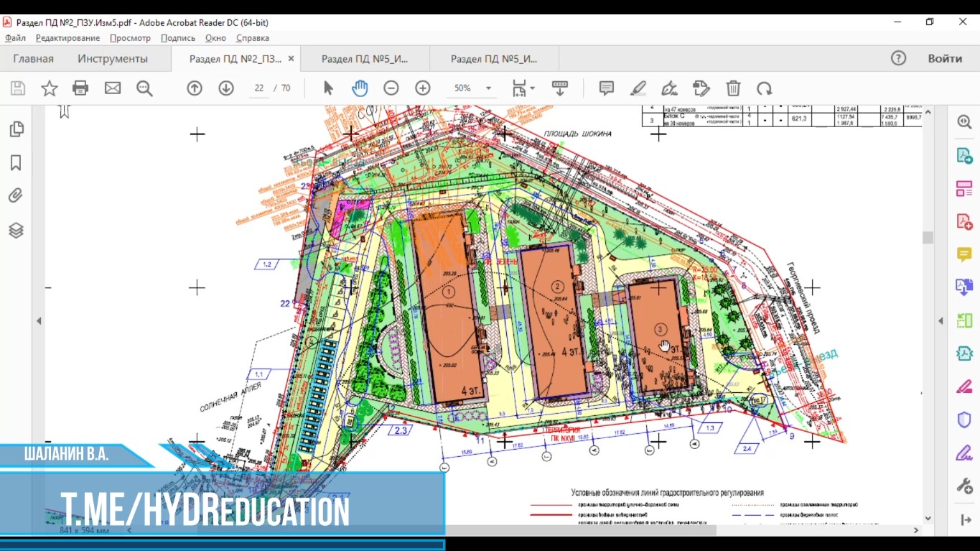Open Protect shield tool in right pane
This screenshot has height=551, width=980.
tap(964, 420)
